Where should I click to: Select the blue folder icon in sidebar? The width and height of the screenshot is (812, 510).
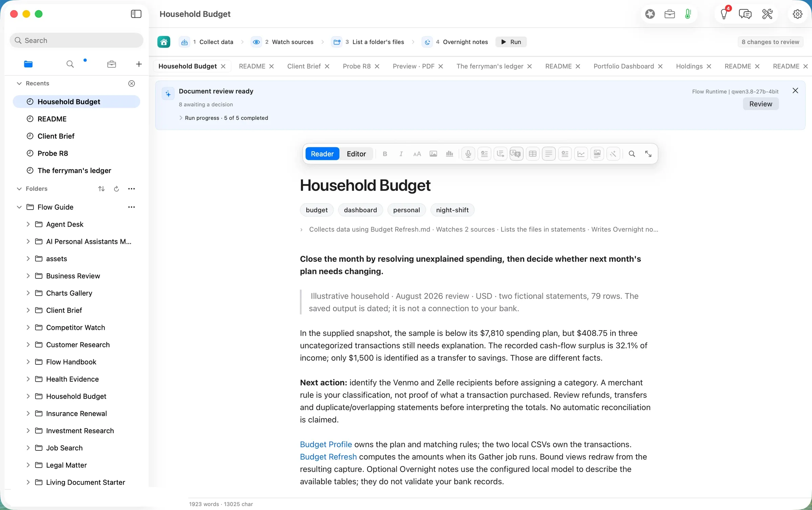tap(28, 64)
